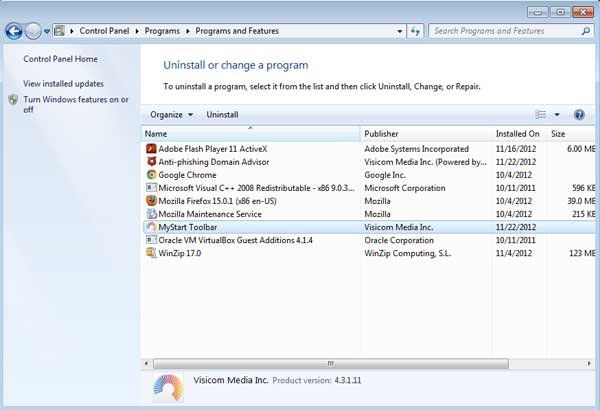Viewport: 600px width, 410px height.
Task: Click the scroll right arrow
Action: click(x=589, y=363)
